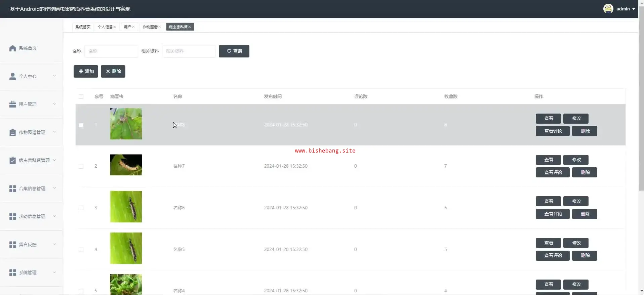Expand the 系统管理 chevron
This screenshot has height=295, width=644.
(x=54, y=272)
